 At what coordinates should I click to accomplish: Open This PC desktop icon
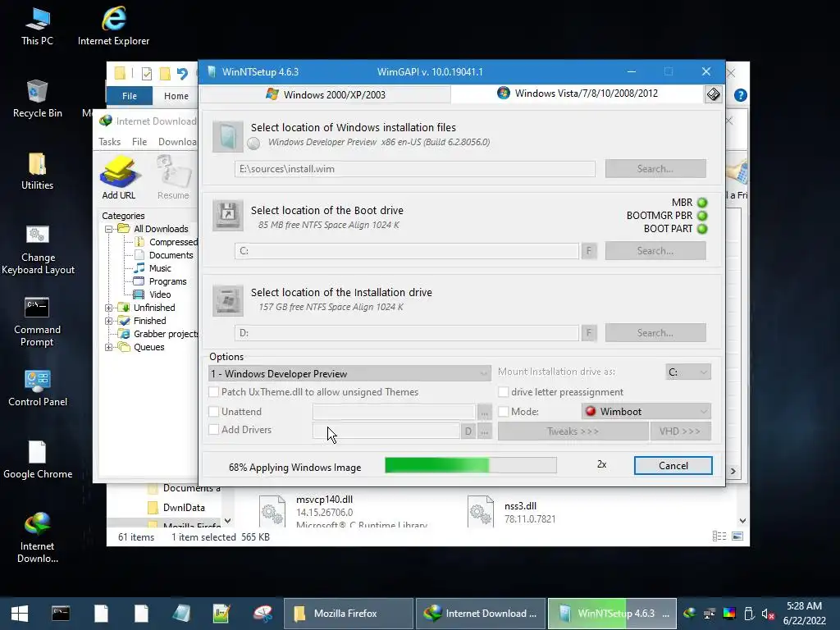pyautogui.click(x=37, y=27)
